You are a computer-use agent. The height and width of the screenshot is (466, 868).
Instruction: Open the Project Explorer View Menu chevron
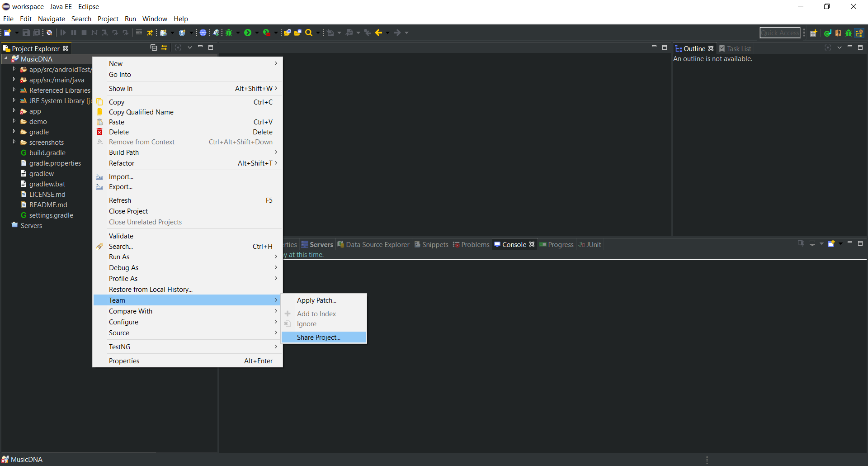pyautogui.click(x=190, y=48)
